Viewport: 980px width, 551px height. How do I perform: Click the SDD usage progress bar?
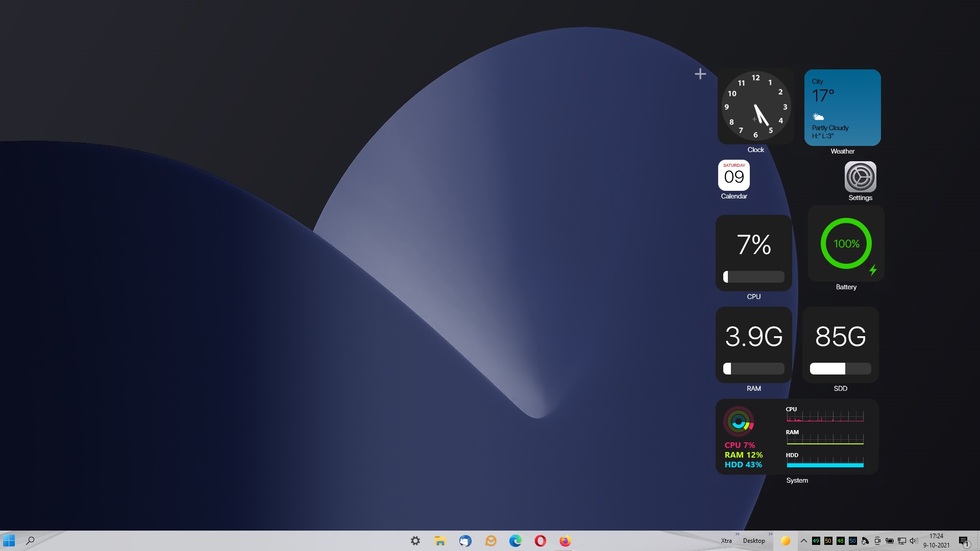click(x=841, y=368)
